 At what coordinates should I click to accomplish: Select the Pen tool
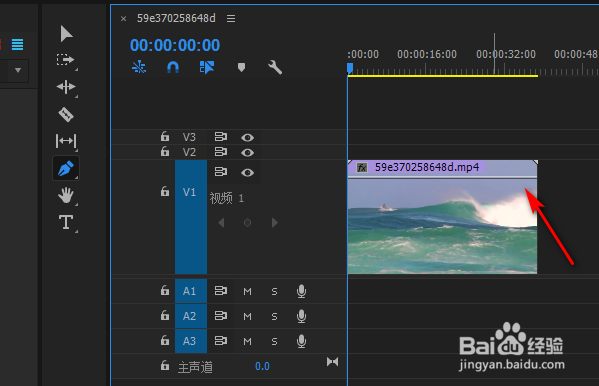click(66, 168)
